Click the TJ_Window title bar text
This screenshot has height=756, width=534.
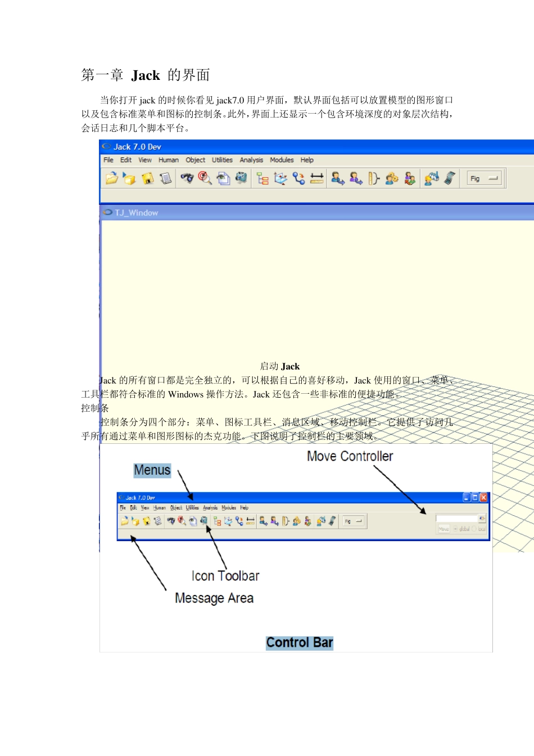(x=137, y=213)
